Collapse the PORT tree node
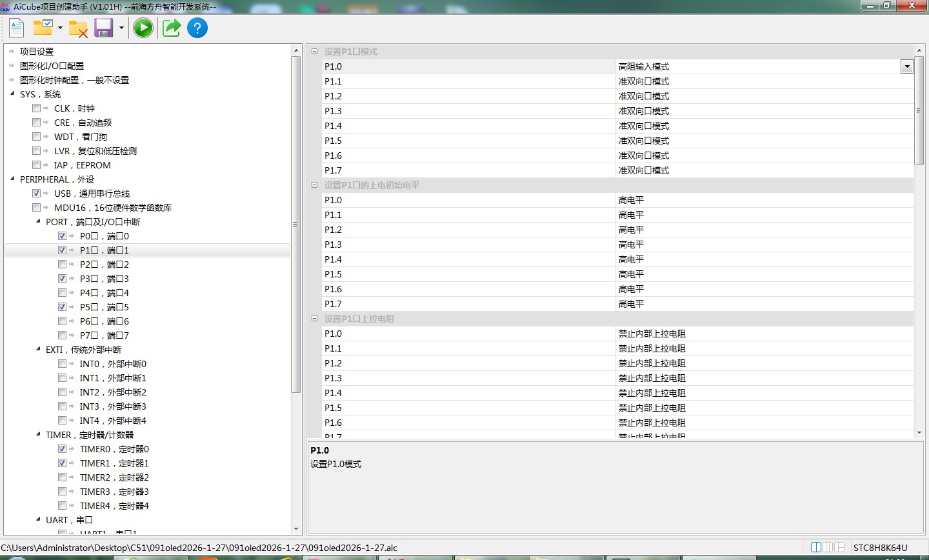Viewport: 929px width, 560px height. point(38,222)
